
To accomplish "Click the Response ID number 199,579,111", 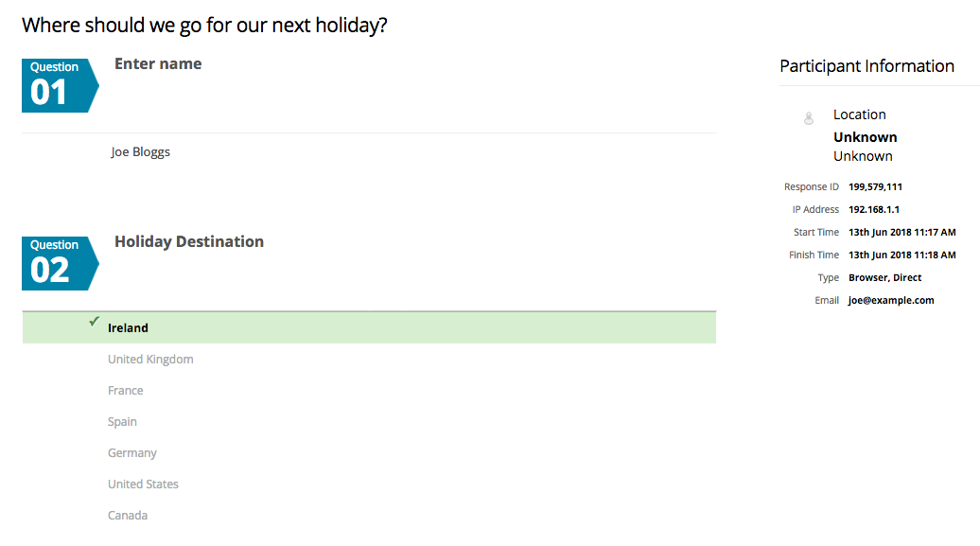I will pos(875,187).
